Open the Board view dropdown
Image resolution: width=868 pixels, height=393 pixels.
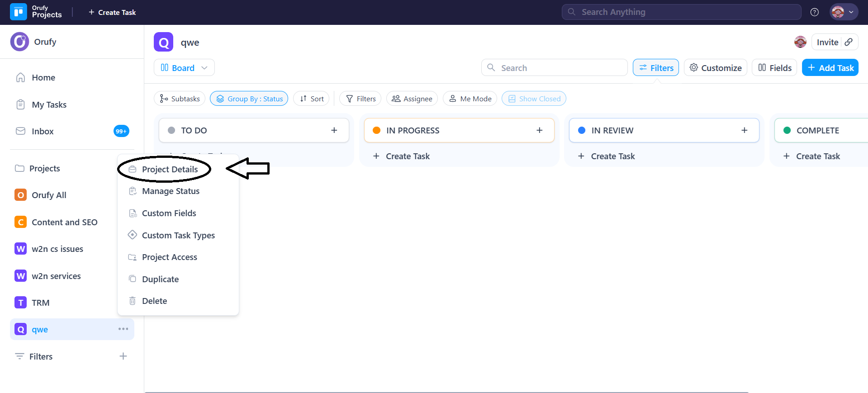click(184, 68)
